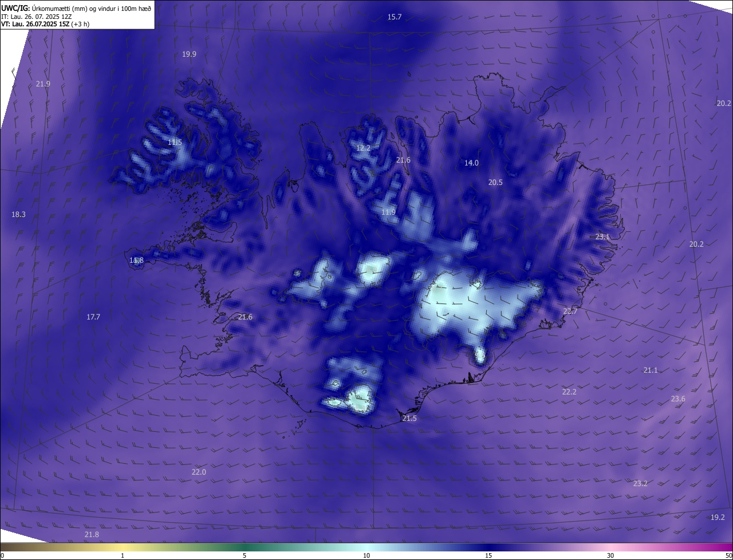Click the color scale tick labeled 5

(x=245, y=555)
